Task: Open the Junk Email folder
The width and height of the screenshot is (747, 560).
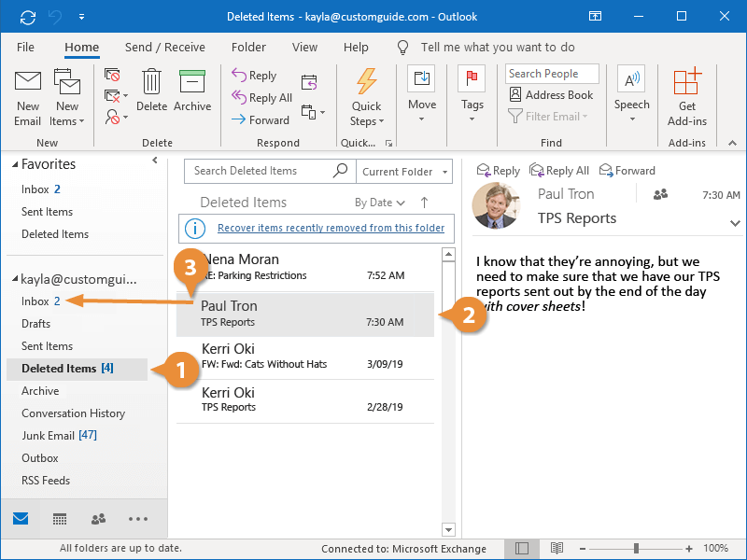Action: (59, 436)
